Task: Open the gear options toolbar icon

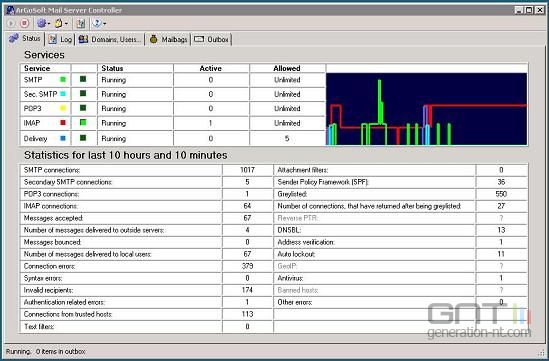Action: tap(41, 23)
